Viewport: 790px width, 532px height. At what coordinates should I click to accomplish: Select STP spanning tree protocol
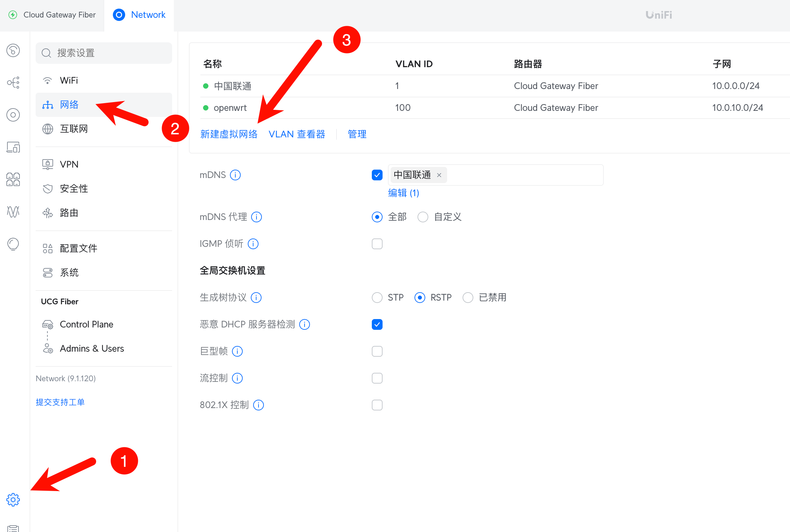(377, 298)
